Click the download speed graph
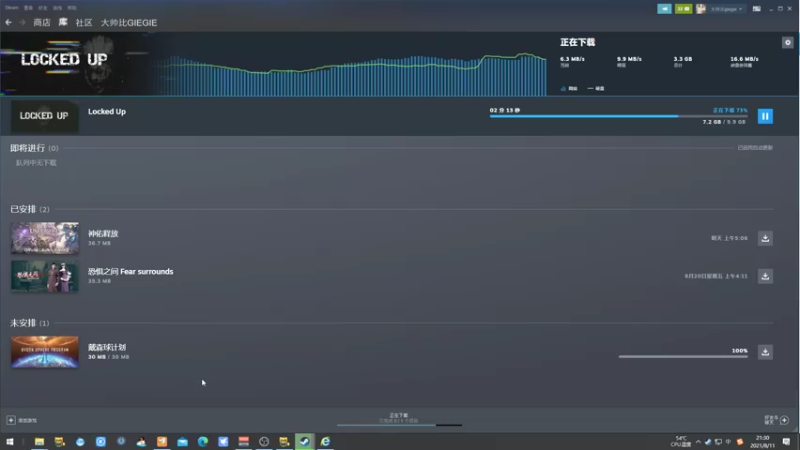 tap(352, 74)
